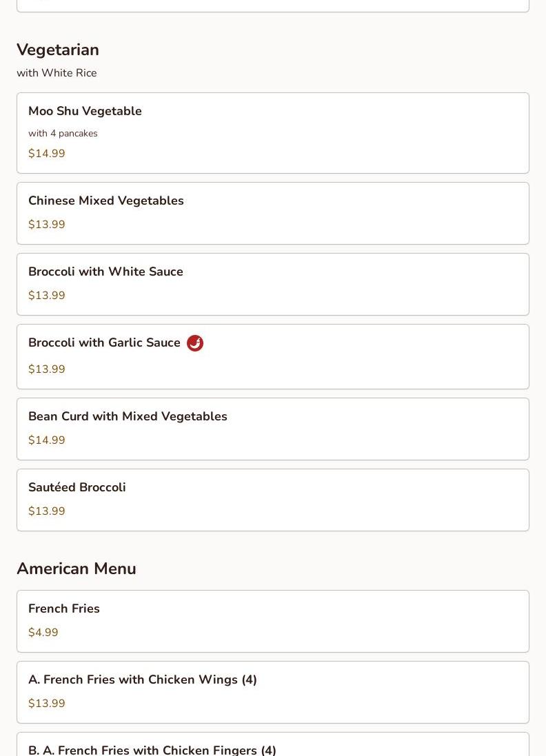Pick the Sautéed Broccoli item

point(273,500)
